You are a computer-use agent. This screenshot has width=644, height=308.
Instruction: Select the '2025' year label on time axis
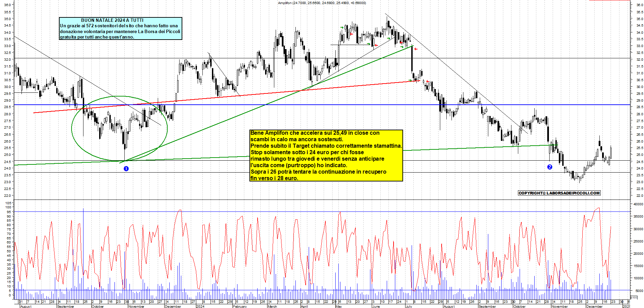[x=626, y=306]
